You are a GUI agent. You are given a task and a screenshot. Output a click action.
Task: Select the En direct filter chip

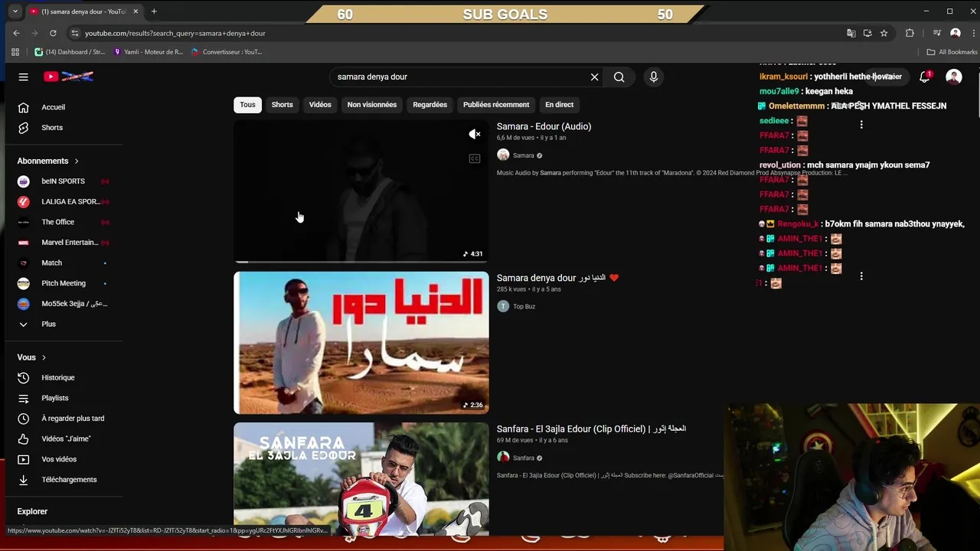[x=559, y=105]
